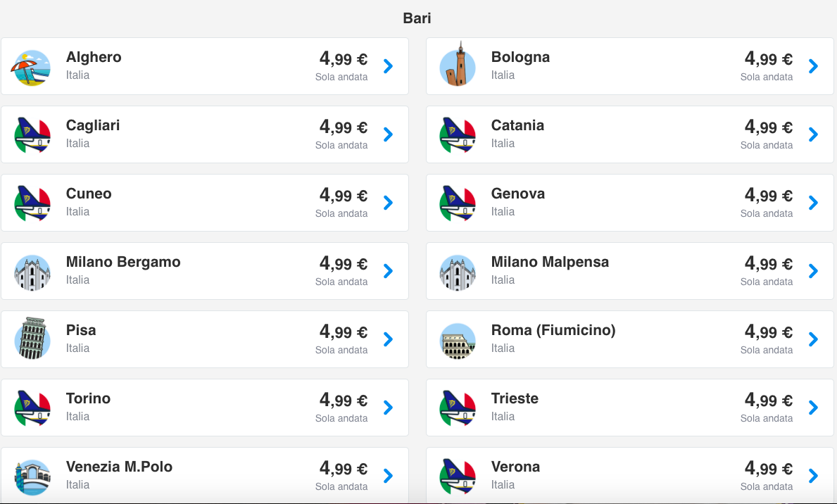Click the 4,99 € price for Bologna
837x504 pixels.
[768, 58]
